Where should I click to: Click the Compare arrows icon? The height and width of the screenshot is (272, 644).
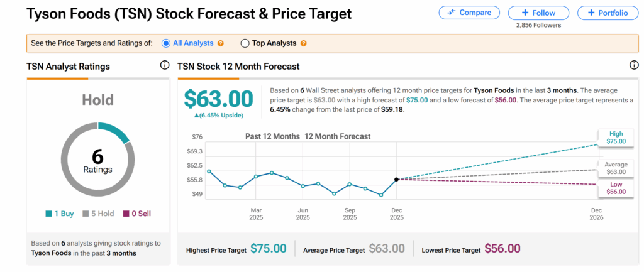click(451, 13)
